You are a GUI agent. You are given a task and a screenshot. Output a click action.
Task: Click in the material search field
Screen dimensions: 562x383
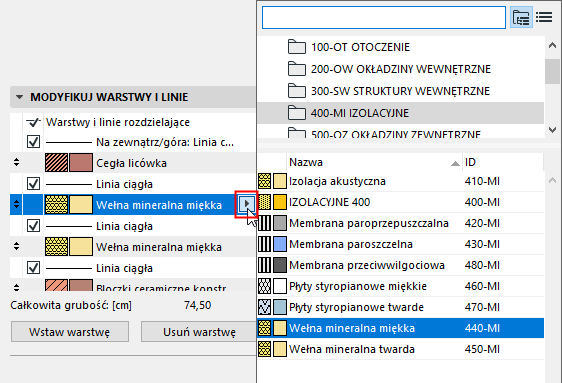pyautogui.click(x=384, y=17)
